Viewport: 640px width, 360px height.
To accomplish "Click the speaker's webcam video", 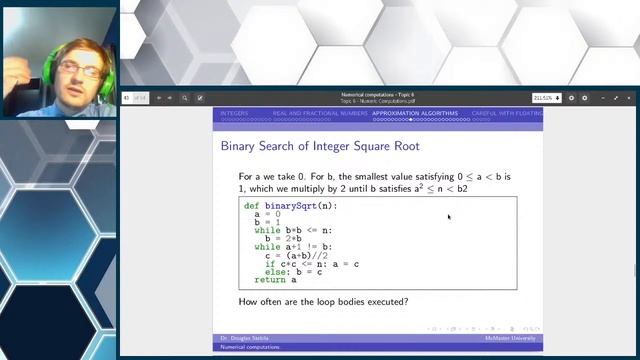I will (60, 62).
